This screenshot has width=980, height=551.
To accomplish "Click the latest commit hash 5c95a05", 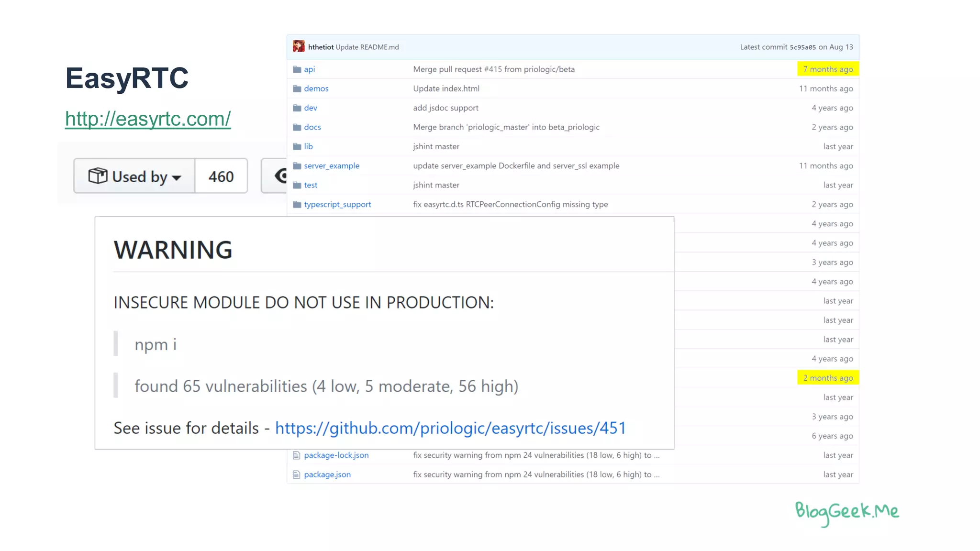I will [x=802, y=47].
